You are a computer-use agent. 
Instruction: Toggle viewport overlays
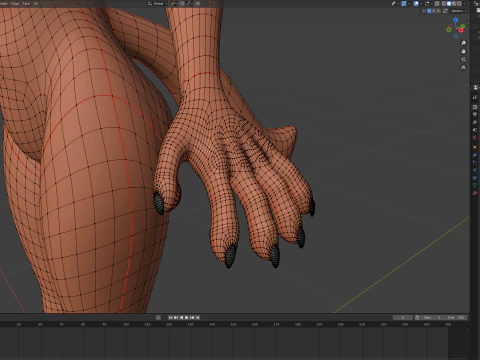(416, 4)
